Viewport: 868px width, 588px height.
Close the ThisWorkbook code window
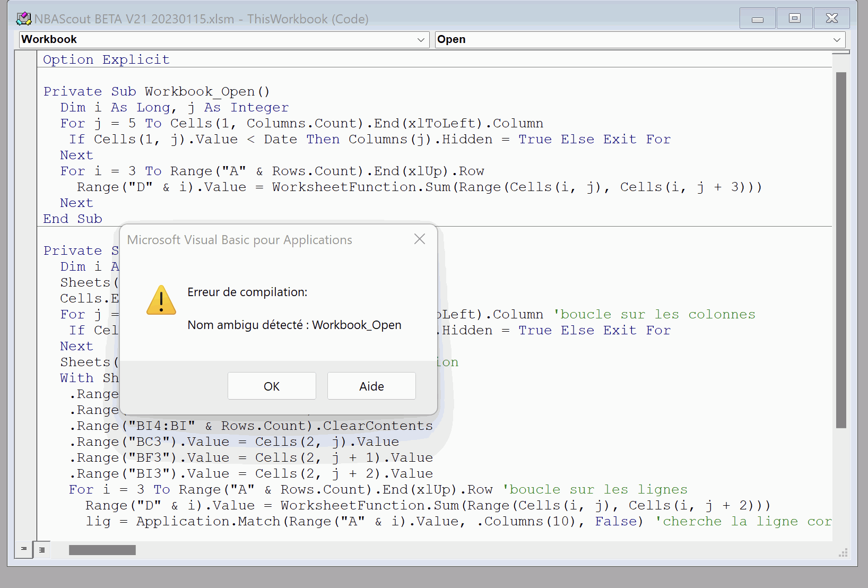click(831, 19)
